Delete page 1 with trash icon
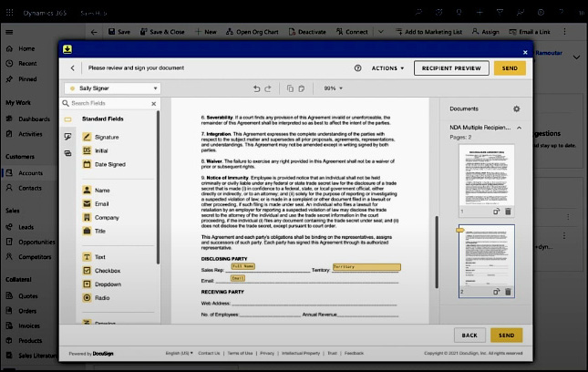 [x=508, y=212]
